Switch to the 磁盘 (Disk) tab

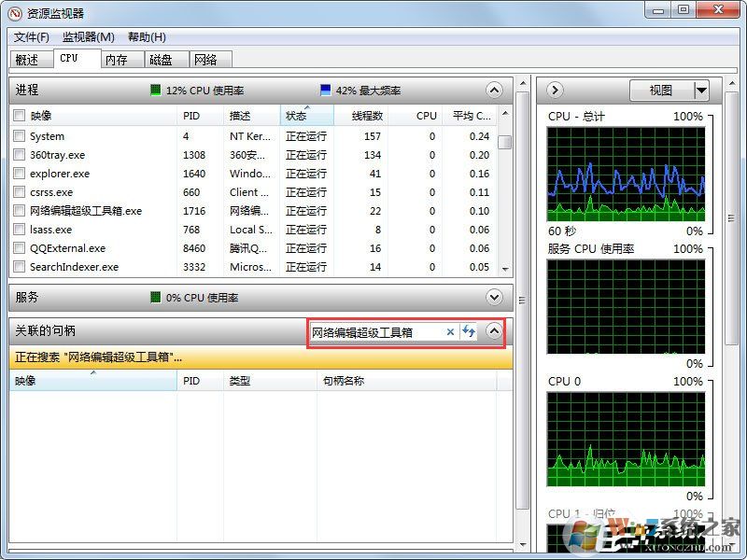tap(163, 59)
